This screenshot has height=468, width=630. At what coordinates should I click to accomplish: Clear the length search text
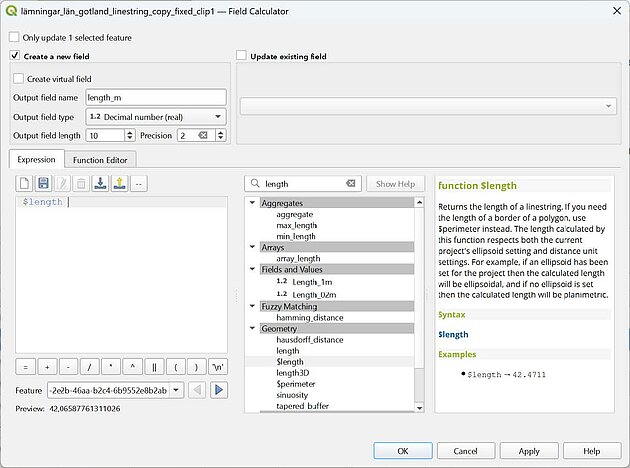[x=351, y=184]
